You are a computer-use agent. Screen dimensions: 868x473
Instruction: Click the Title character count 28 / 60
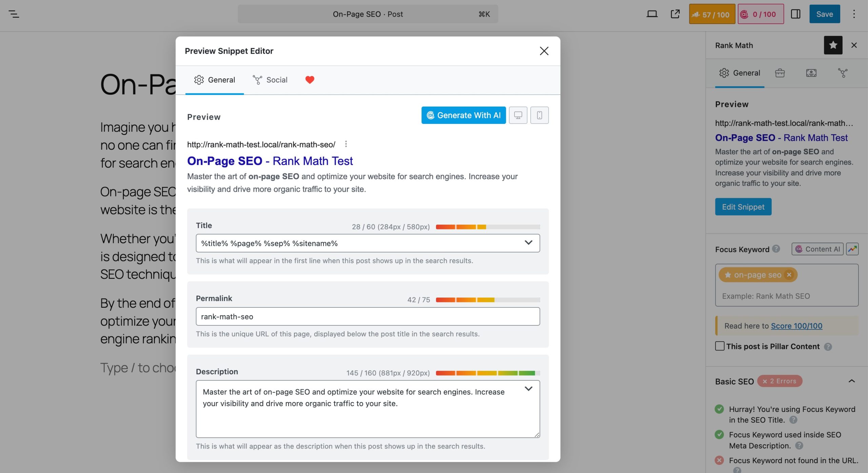pyautogui.click(x=391, y=227)
